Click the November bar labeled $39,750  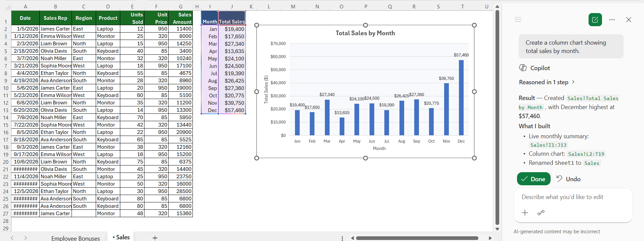tap(446, 109)
